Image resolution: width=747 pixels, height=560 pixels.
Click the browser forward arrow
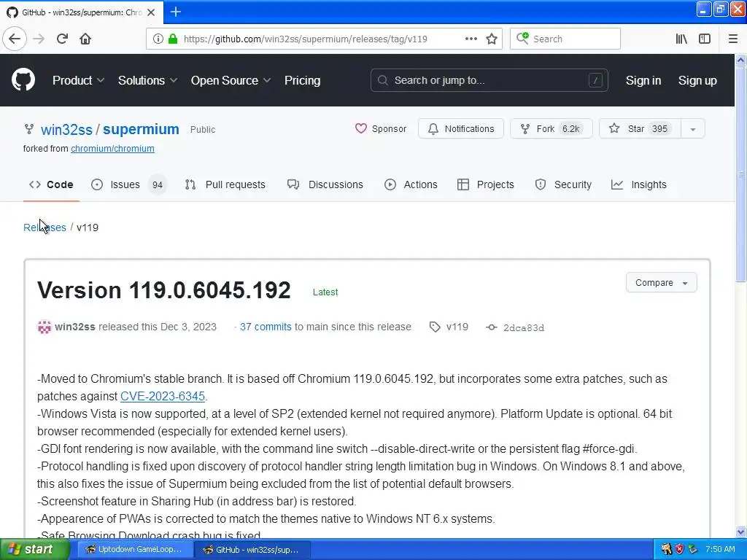click(39, 39)
